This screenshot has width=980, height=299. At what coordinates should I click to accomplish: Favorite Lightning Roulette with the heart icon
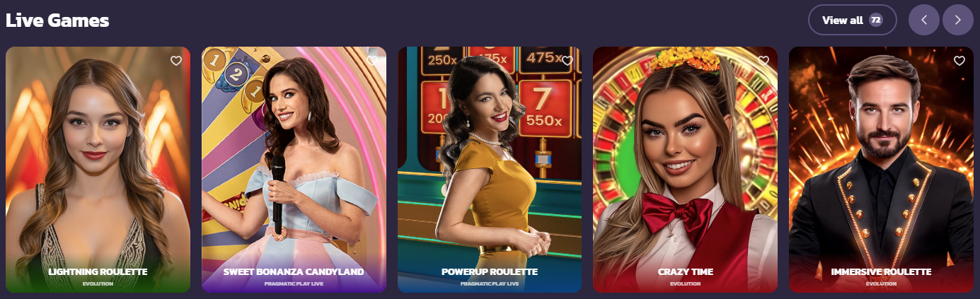coord(176,61)
